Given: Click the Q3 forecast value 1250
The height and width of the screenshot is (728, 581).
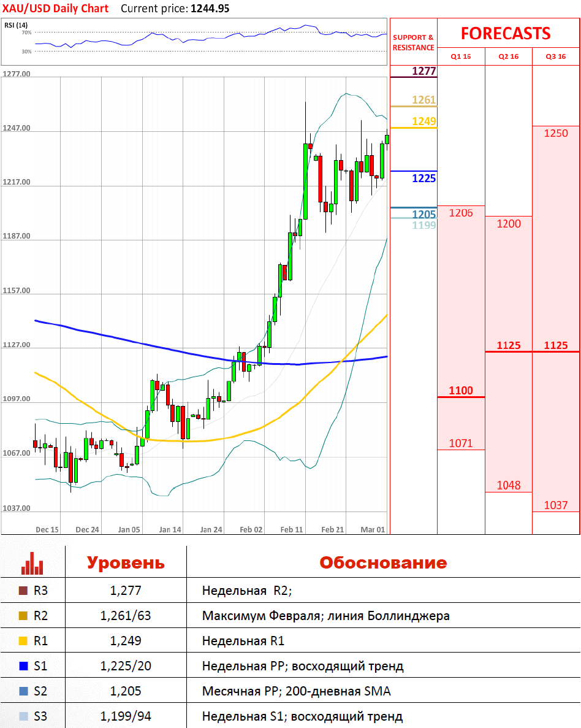Looking at the screenshot, I should pos(556,133).
